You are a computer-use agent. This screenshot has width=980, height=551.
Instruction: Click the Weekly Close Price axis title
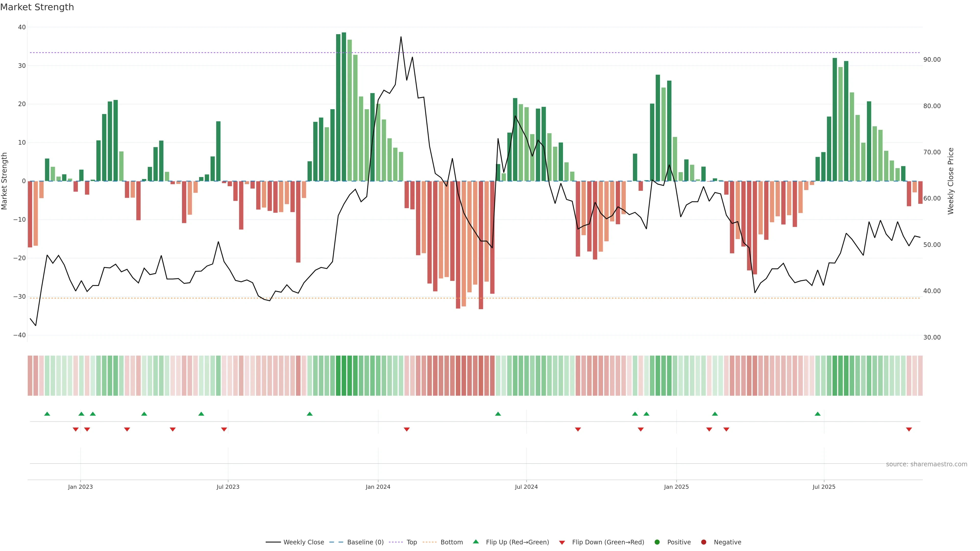(951, 181)
